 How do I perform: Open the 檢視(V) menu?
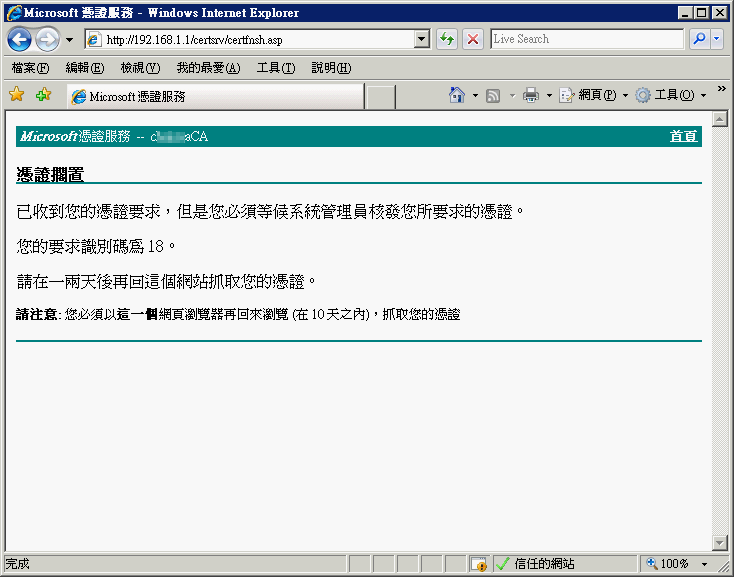pos(140,68)
